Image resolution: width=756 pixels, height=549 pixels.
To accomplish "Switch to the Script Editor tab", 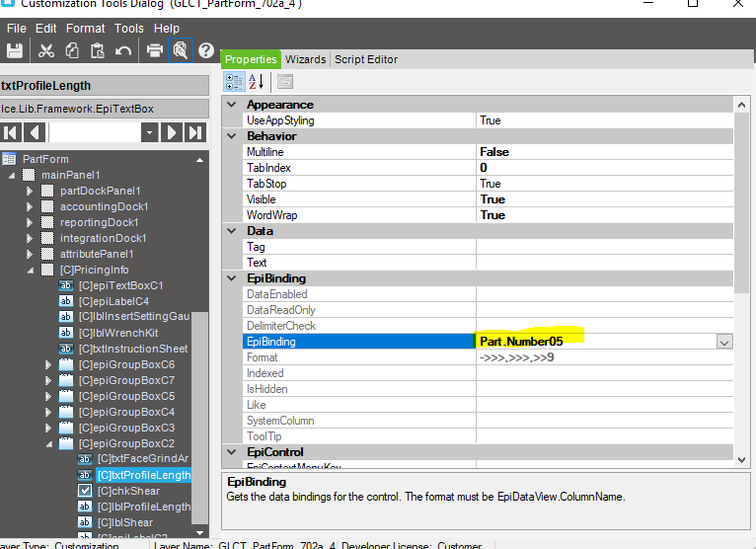I will 365,59.
